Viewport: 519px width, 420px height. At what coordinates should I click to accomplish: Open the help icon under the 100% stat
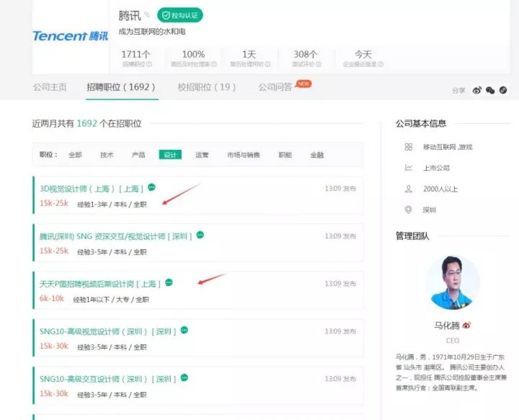coord(214,64)
